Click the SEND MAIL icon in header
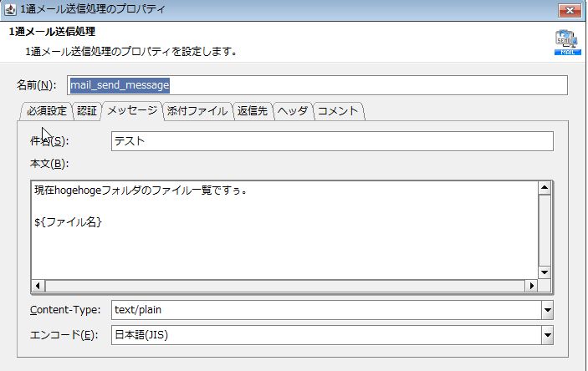The width and height of the screenshot is (588, 371). 567,42
